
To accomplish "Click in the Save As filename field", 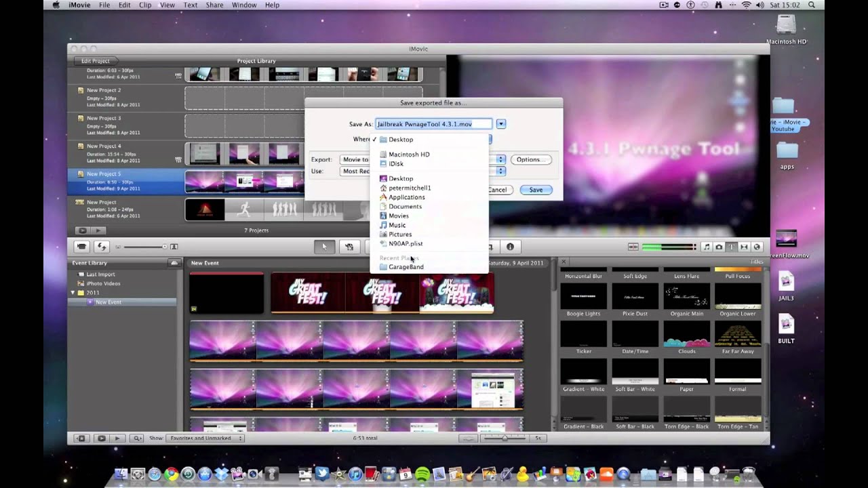I will coord(434,124).
